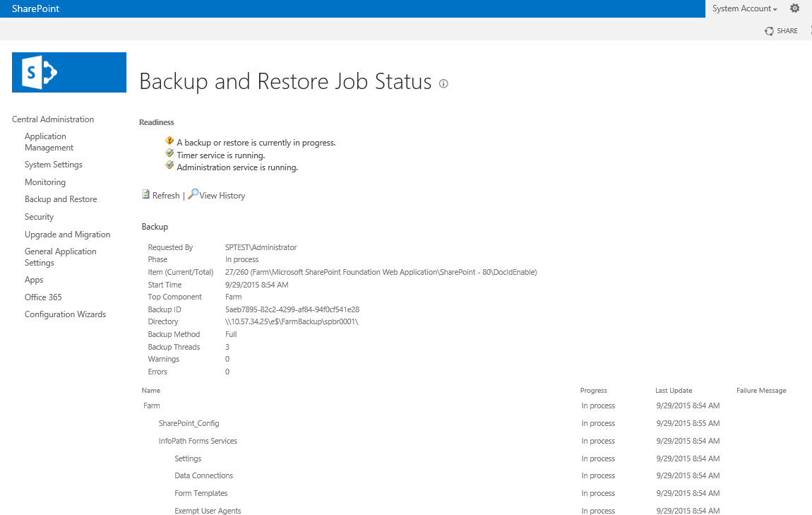The width and height of the screenshot is (812, 515).
Task: Open the Monitoring section
Action: pos(45,182)
